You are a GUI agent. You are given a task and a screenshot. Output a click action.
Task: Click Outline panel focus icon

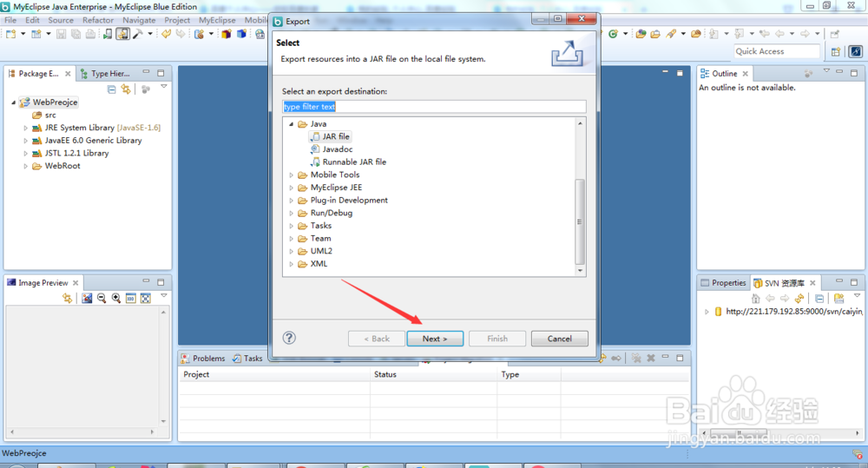808,74
